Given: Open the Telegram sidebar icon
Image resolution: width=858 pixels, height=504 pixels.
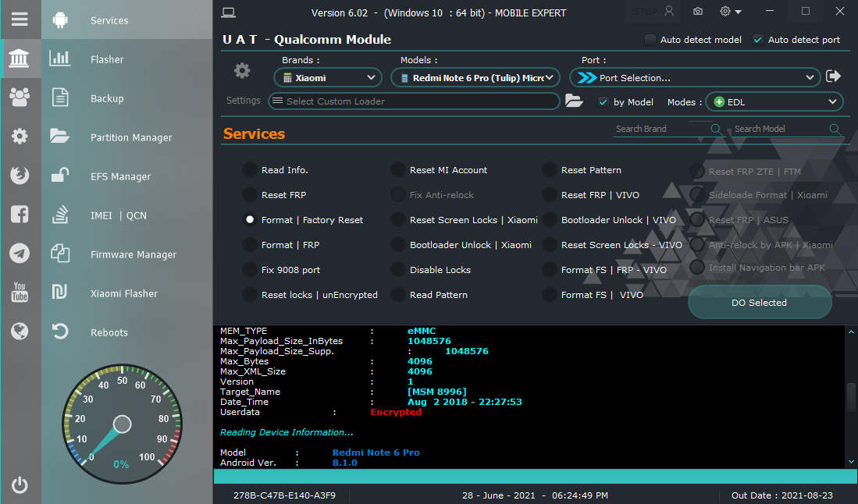Looking at the screenshot, I should tap(20, 253).
